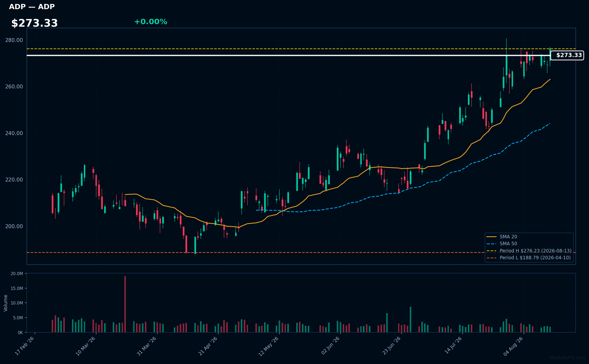Click the 220.00 price axis label
Viewport: 589px width, 364px height.
click(14, 180)
